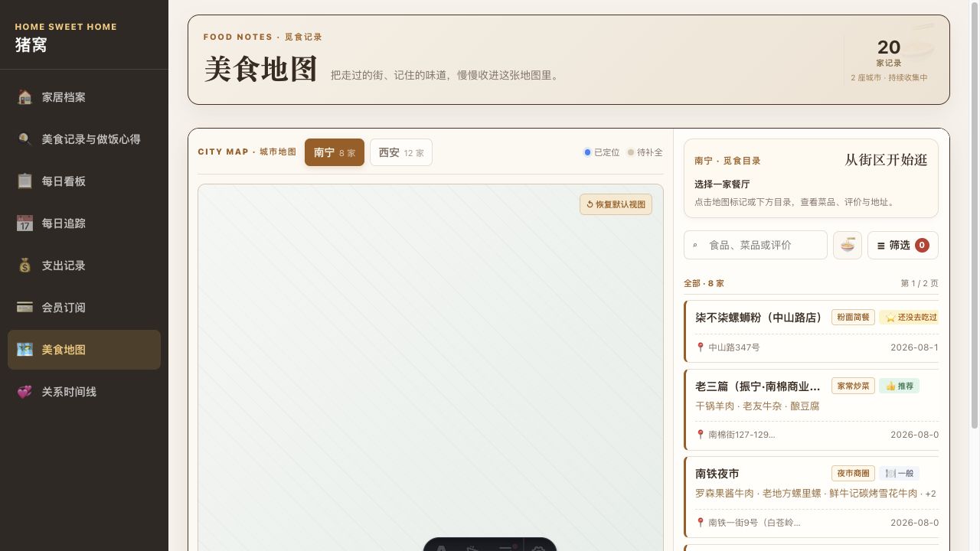This screenshot has height=551, width=980.
Task: Select the 南宁 city tab
Action: coord(335,152)
